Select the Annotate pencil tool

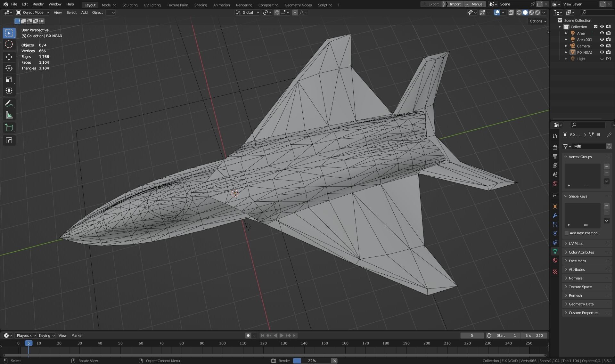pos(9,103)
